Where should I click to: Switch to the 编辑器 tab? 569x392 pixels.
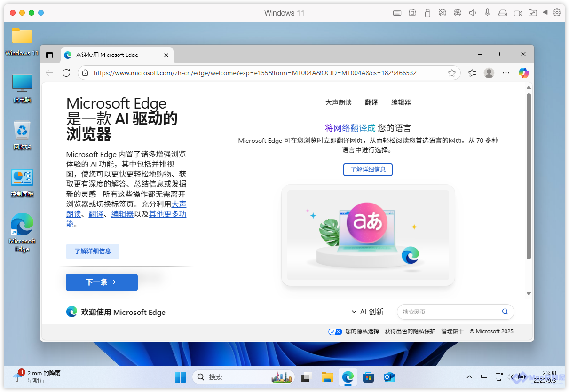[x=401, y=102]
